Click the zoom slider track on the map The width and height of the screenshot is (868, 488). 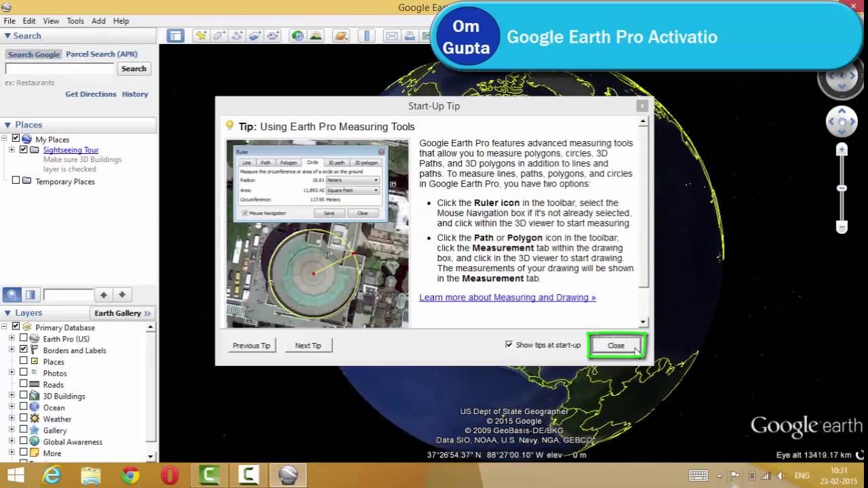(842, 188)
